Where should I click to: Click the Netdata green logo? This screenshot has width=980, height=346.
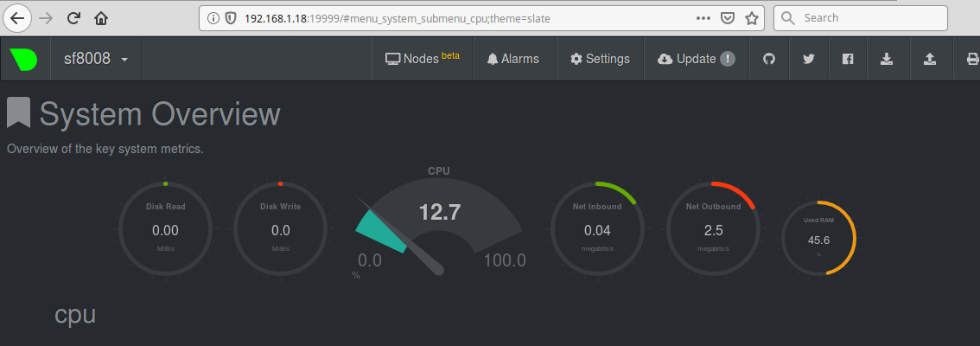point(23,60)
